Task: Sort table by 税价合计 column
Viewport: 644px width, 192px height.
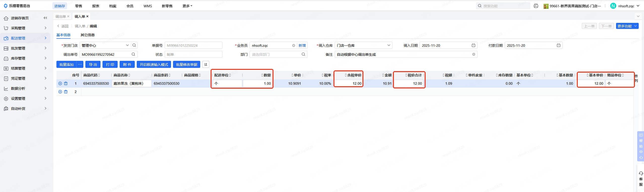Action: click(406, 75)
